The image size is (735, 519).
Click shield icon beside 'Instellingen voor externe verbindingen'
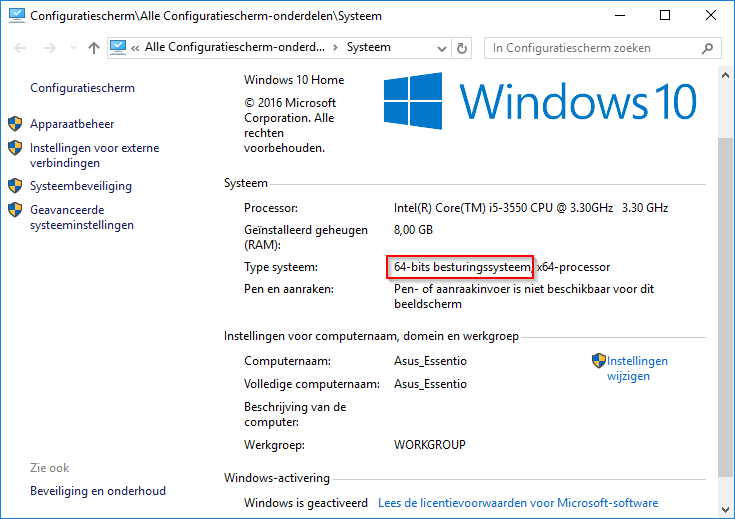[15, 148]
